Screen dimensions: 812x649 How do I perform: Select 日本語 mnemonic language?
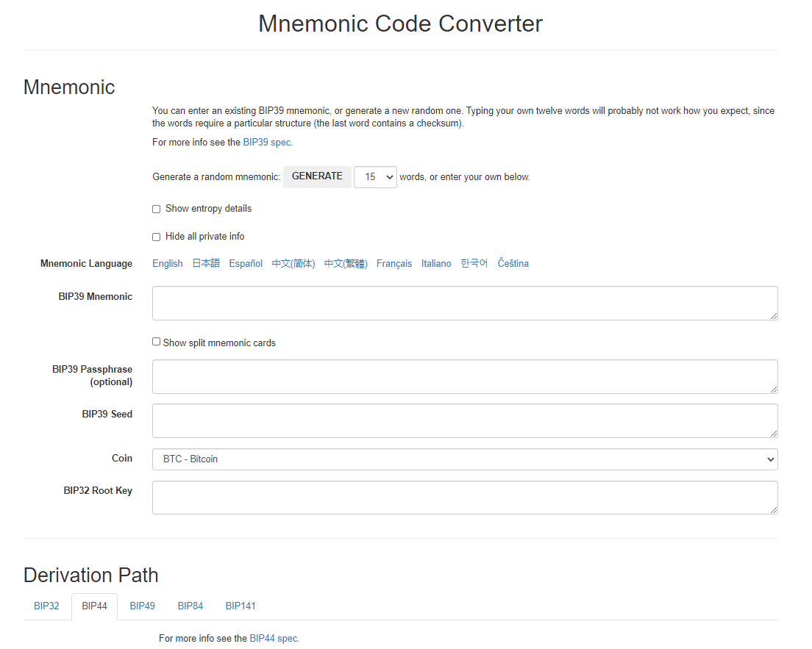[206, 263]
